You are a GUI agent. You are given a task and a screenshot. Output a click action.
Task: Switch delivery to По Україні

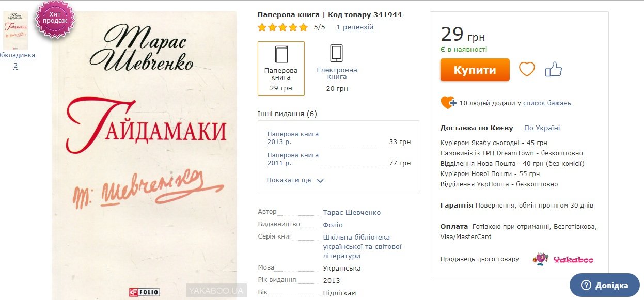coord(542,128)
